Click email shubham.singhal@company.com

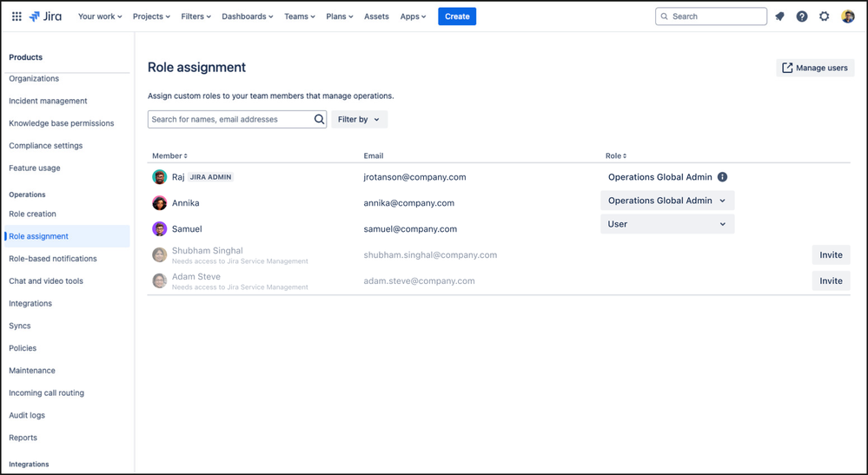430,255
